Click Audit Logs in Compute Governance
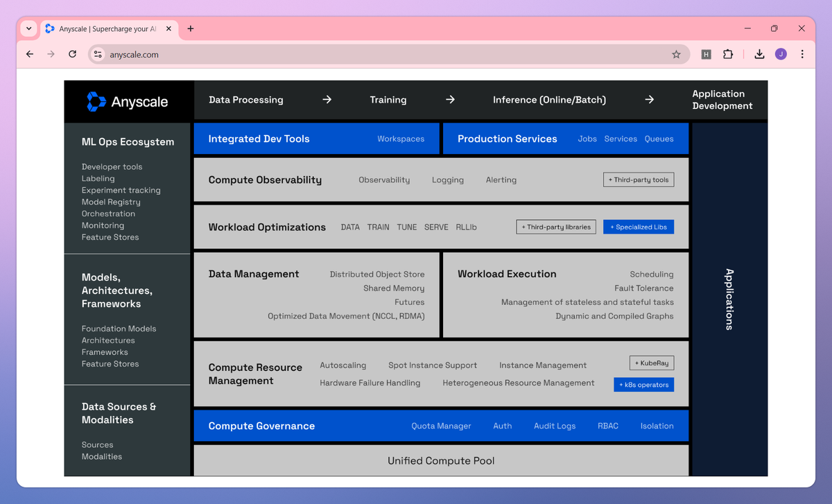 555,426
